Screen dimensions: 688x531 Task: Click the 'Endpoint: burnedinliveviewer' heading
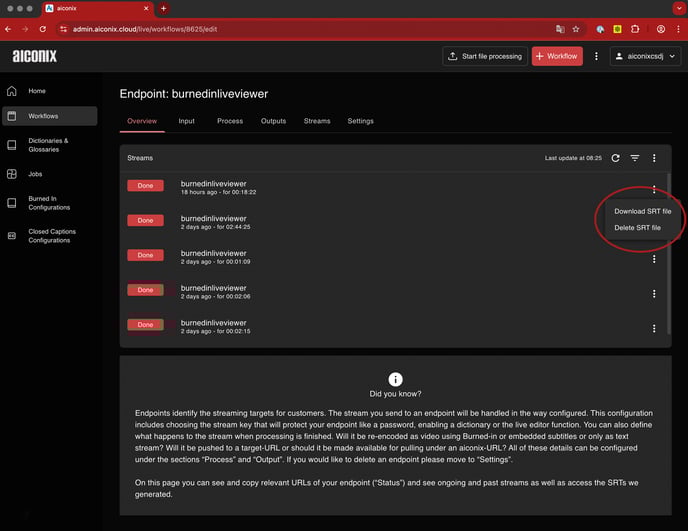click(x=194, y=94)
